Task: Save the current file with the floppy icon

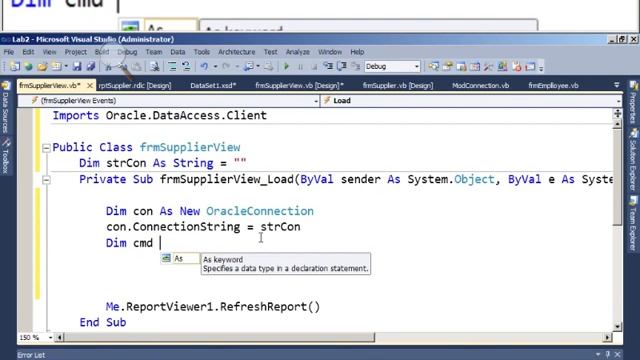Action: click(x=77, y=66)
